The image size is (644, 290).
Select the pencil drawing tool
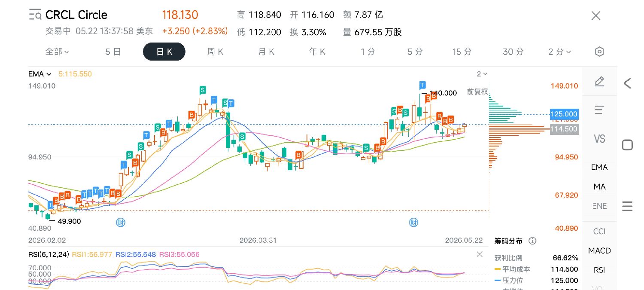point(600,81)
